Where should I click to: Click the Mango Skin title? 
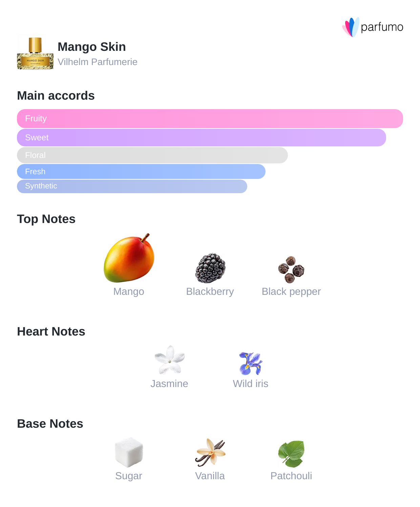click(x=92, y=47)
